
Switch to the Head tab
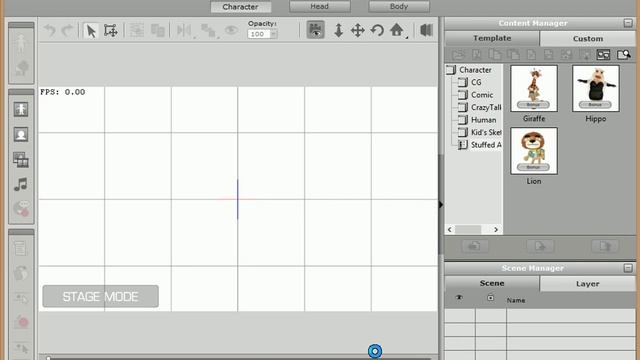(320, 6)
